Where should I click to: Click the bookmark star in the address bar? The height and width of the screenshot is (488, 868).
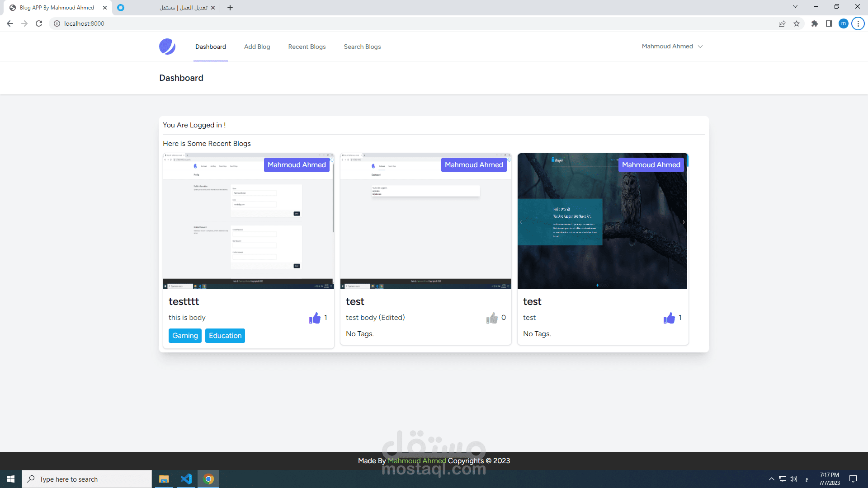click(x=797, y=23)
